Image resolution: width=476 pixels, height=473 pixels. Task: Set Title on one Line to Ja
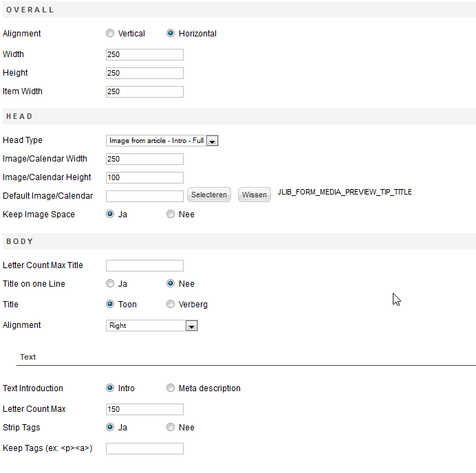(x=110, y=284)
